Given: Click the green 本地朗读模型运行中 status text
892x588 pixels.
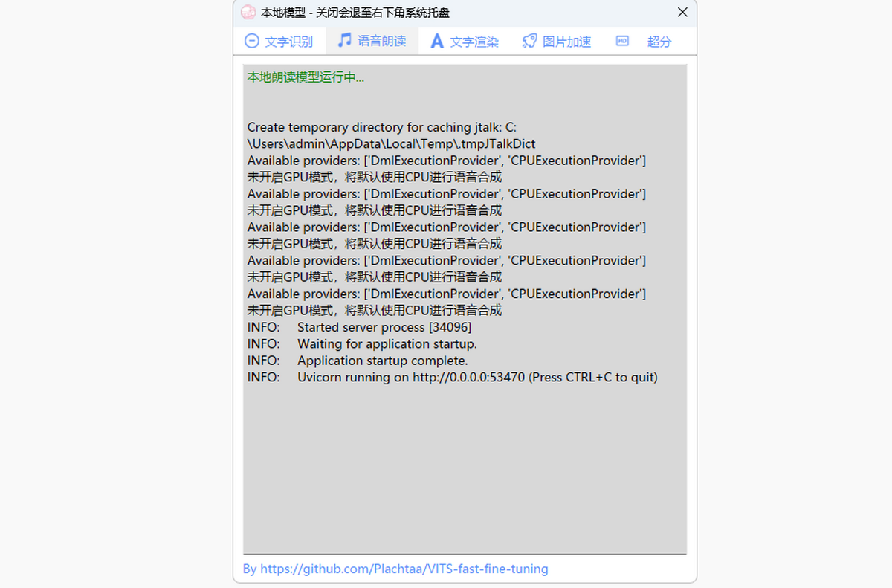Looking at the screenshot, I should (x=306, y=77).
